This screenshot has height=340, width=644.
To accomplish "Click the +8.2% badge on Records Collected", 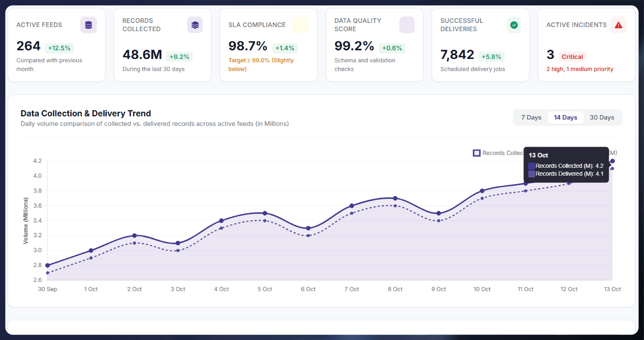I will pos(179,57).
